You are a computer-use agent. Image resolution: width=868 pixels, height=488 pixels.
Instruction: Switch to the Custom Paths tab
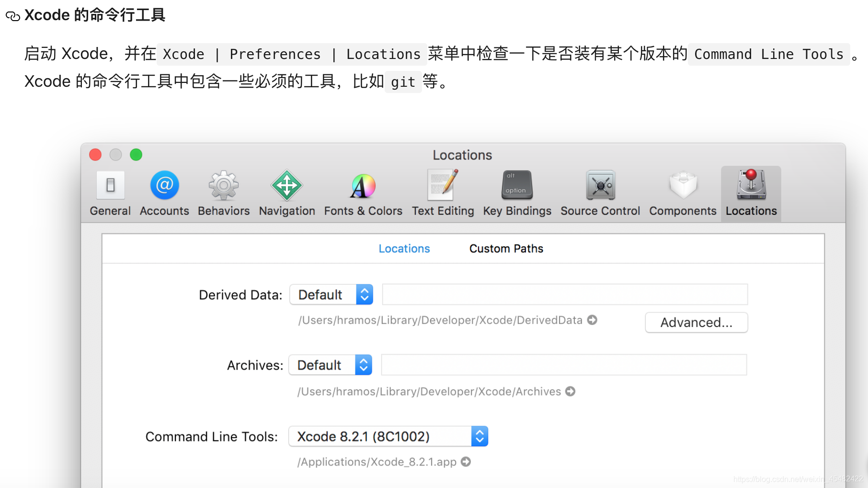click(506, 249)
